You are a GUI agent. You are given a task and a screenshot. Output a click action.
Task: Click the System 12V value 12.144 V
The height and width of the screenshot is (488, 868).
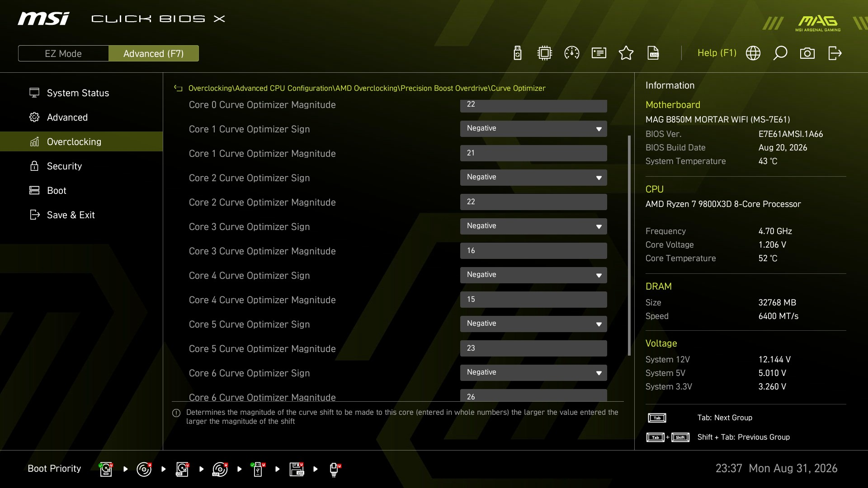(x=774, y=360)
